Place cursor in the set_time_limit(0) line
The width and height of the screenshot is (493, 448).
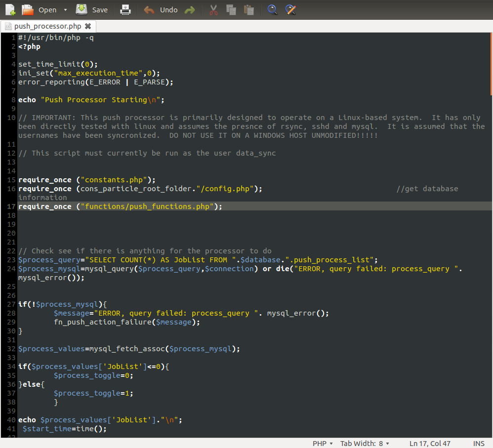(58, 64)
